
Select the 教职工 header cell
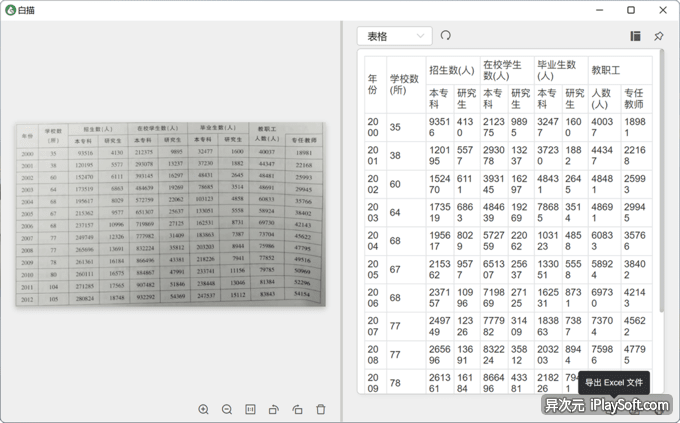(x=620, y=70)
